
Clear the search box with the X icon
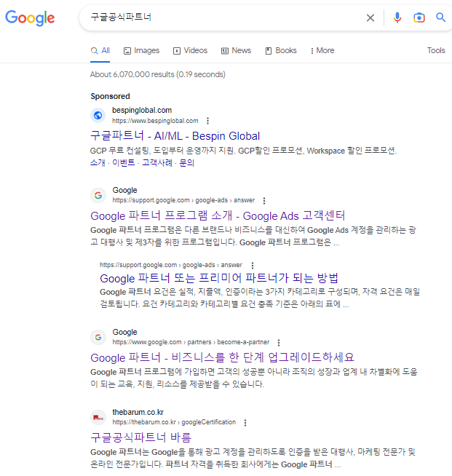(x=370, y=18)
